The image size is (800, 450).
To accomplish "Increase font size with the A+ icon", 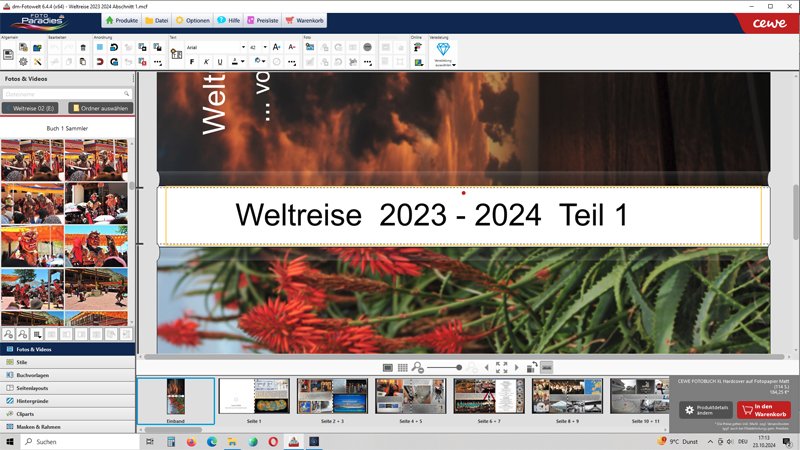I will pyautogui.click(x=277, y=47).
